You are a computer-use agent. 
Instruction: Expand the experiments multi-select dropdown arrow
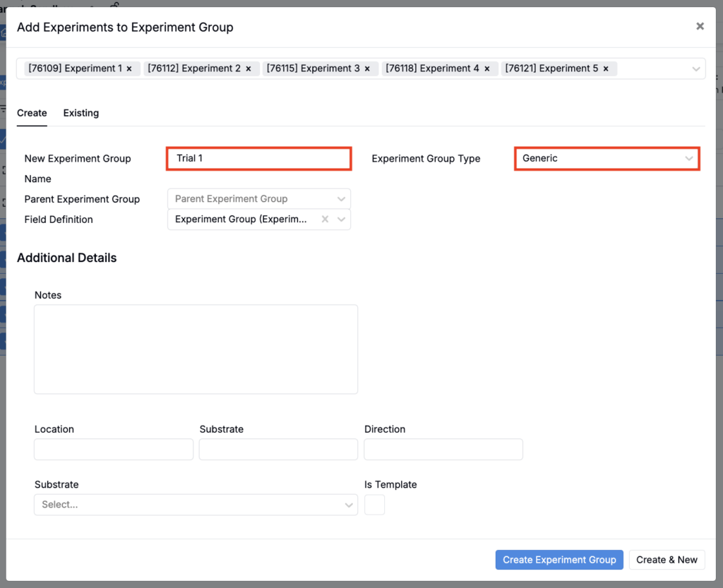[x=695, y=68]
